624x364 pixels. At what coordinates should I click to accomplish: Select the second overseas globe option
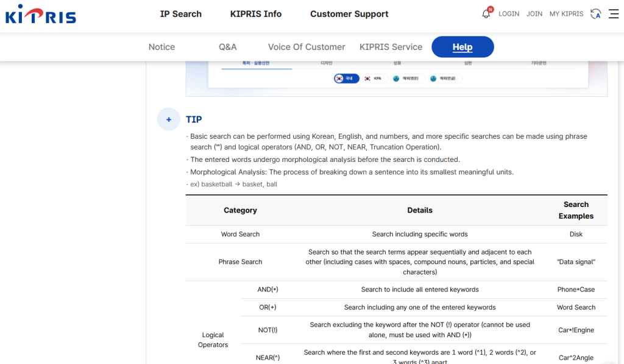[445, 79]
